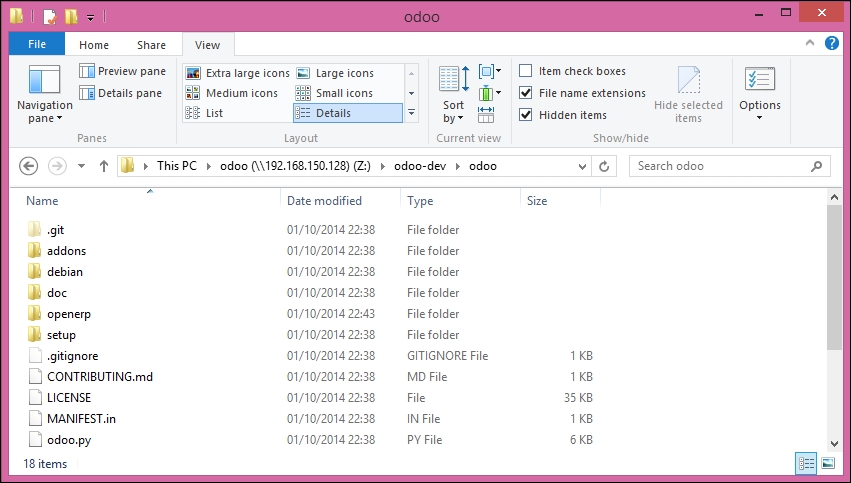Viewport: 851px width, 483px height.
Task: Select the addons folder
Action: (x=66, y=251)
